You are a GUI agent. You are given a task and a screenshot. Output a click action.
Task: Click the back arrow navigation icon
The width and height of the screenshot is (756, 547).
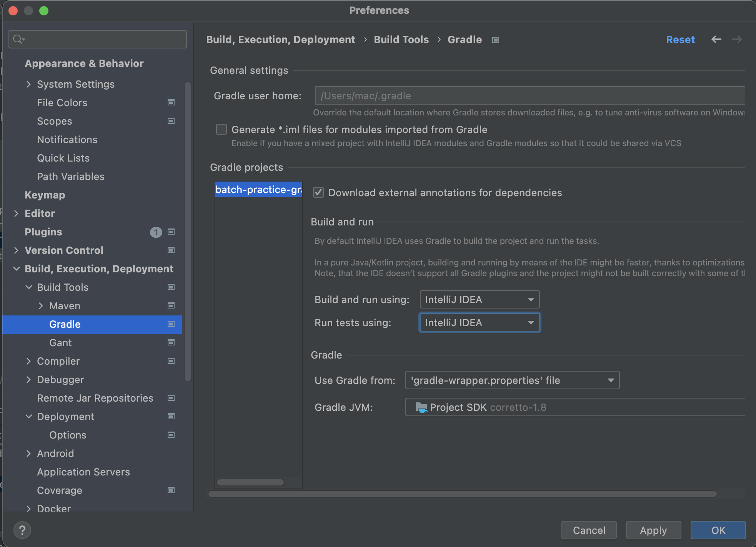tap(716, 39)
